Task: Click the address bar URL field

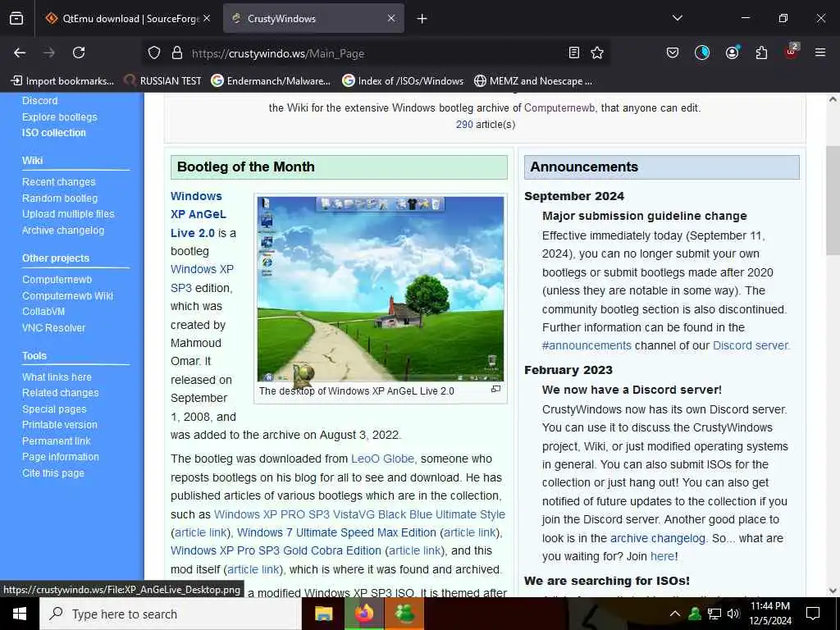Action: point(375,53)
